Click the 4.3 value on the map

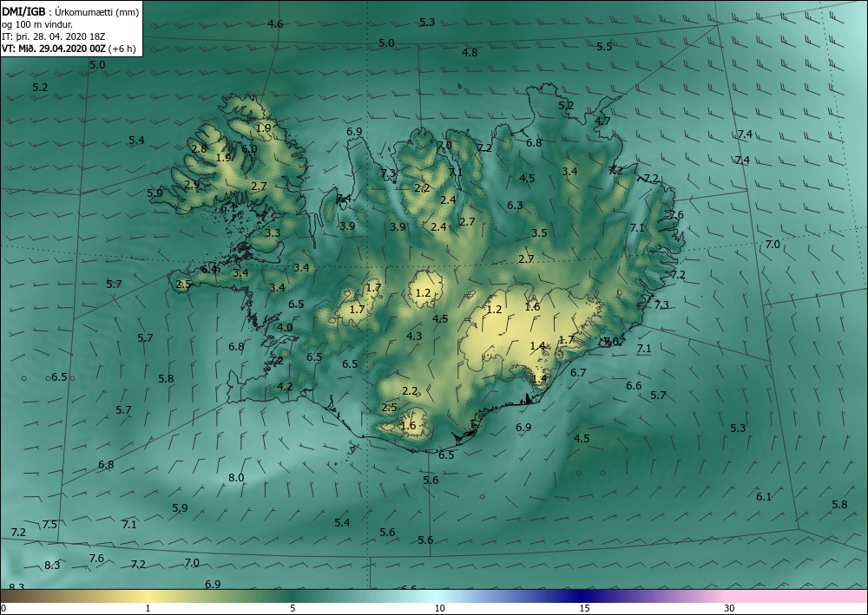414,336
